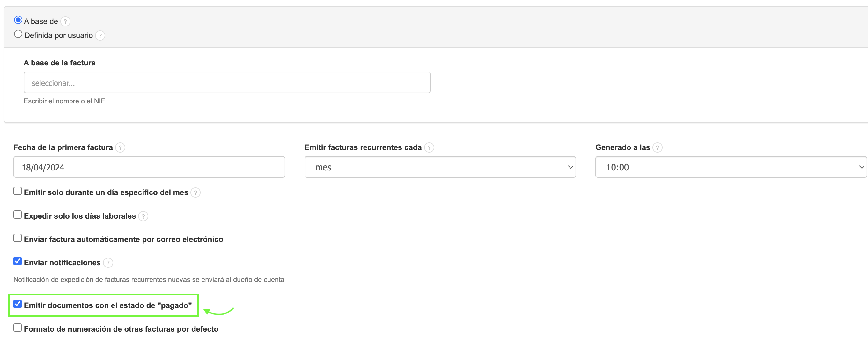Image resolution: width=868 pixels, height=339 pixels.
Task: Check Formato de numeración de otras facturas
Action: point(18,328)
